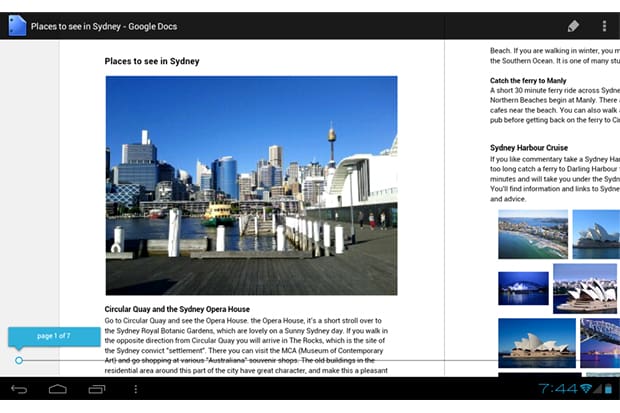Open the recent apps switcher

pyautogui.click(x=97, y=388)
